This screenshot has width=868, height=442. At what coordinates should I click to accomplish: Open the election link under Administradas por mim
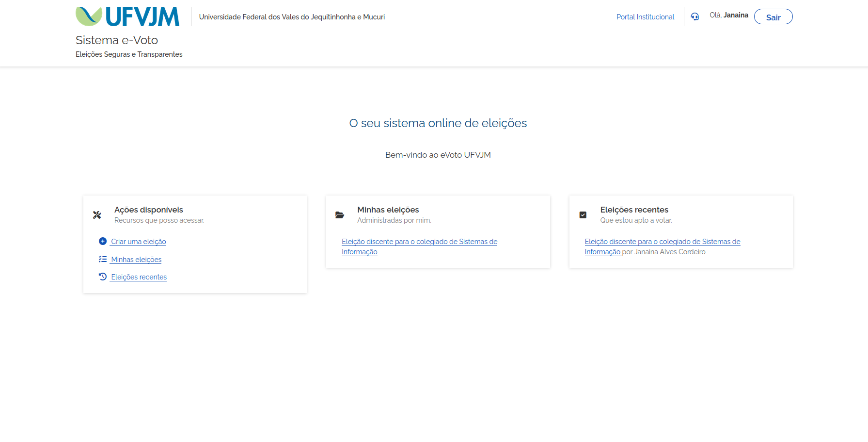(419, 246)
